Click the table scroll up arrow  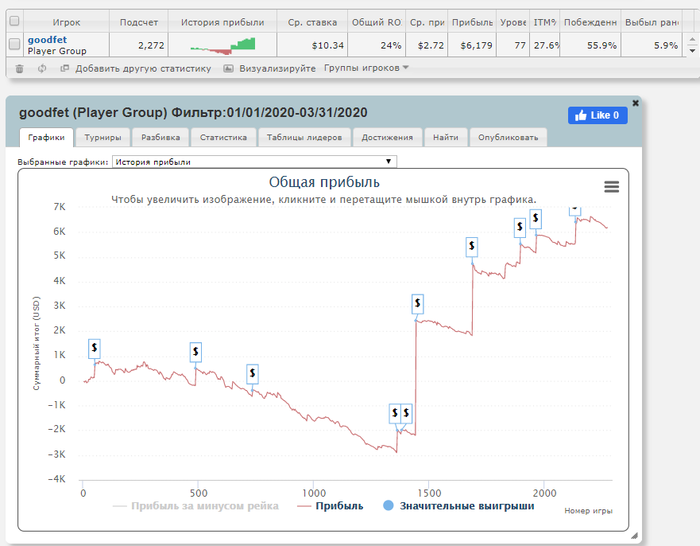pos(692,40)
